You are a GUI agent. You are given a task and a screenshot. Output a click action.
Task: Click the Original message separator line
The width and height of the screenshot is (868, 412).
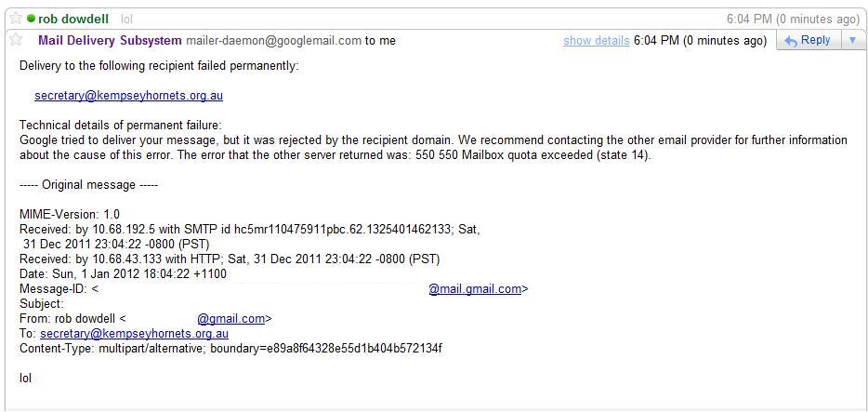pos(89,185)
